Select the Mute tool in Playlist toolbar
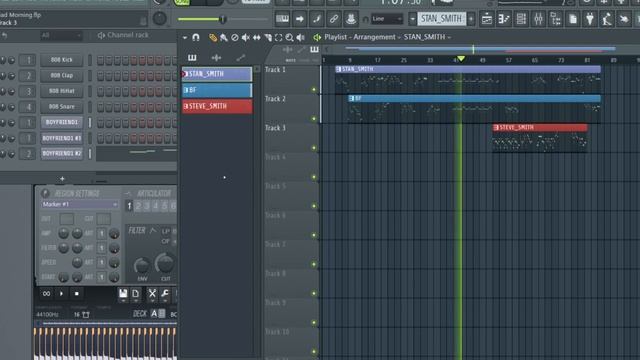 click(x=245, y=38)
